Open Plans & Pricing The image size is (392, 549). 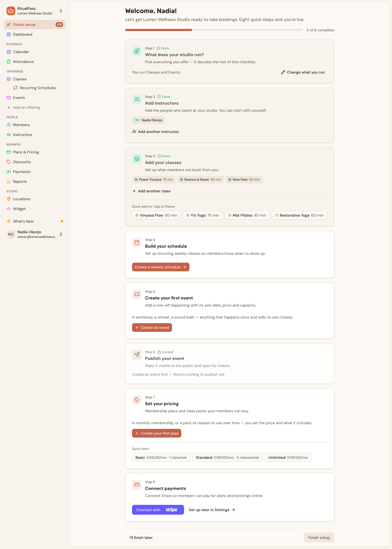click(35, 152)
